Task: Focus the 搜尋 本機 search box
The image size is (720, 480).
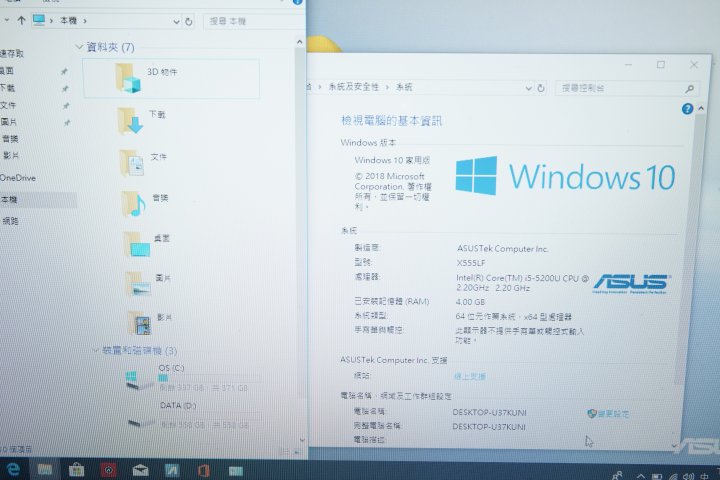Action: click(x=253, y=21)
